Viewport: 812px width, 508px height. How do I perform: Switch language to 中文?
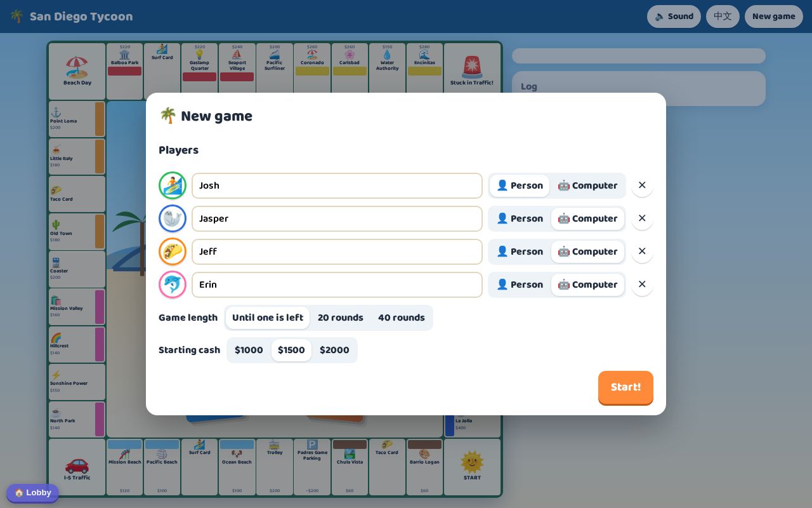pyautogui.click(x=723, y=17)
